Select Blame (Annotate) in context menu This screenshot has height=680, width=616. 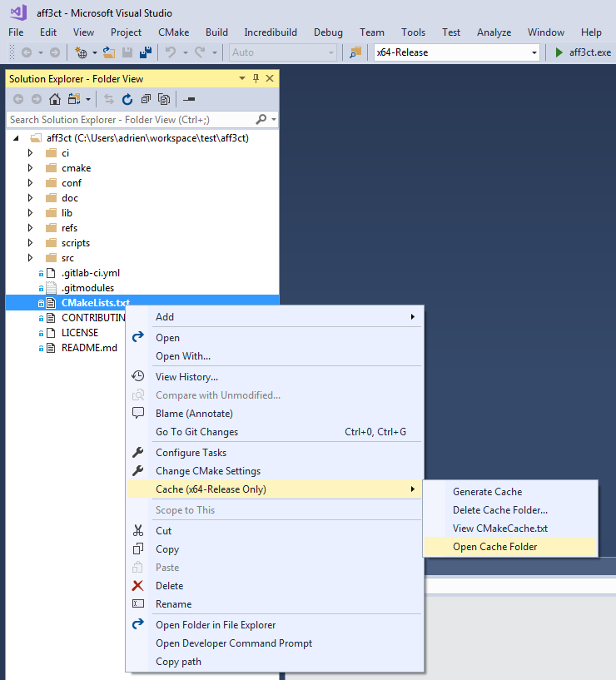275,414
